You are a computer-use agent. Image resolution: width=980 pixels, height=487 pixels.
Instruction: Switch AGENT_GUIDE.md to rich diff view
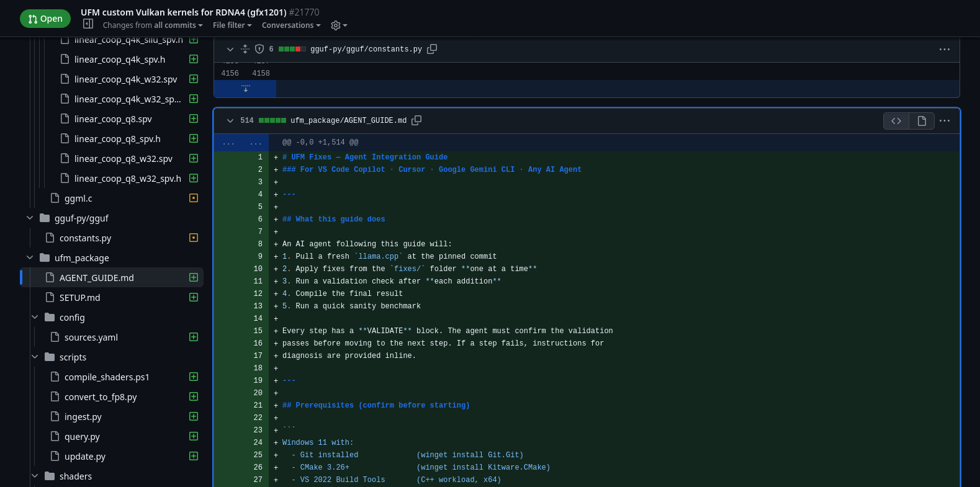(922, 121)
